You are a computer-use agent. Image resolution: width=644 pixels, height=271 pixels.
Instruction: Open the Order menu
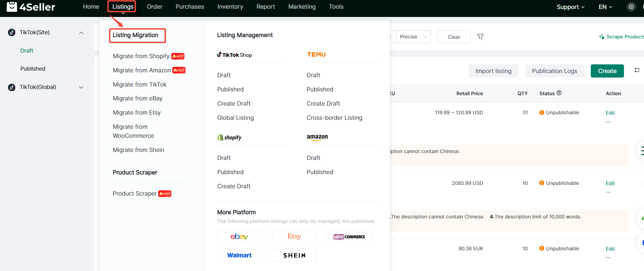tap(154, 7)
